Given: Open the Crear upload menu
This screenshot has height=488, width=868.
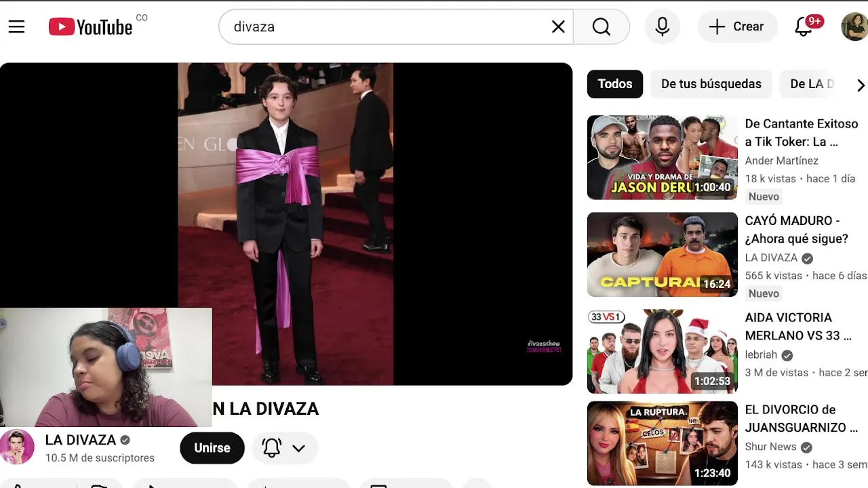Looking at the screenshot, I should pyautogui.click(x=736, y=26).
